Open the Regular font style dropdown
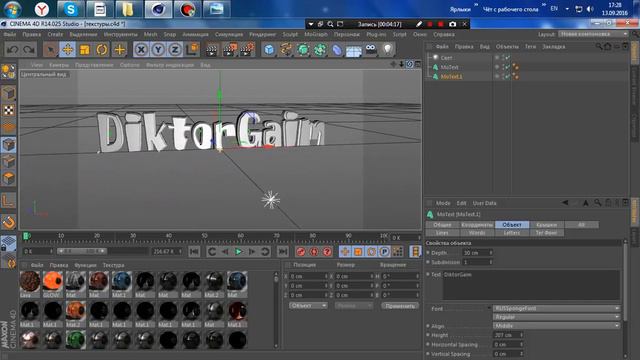 point(556,317)
